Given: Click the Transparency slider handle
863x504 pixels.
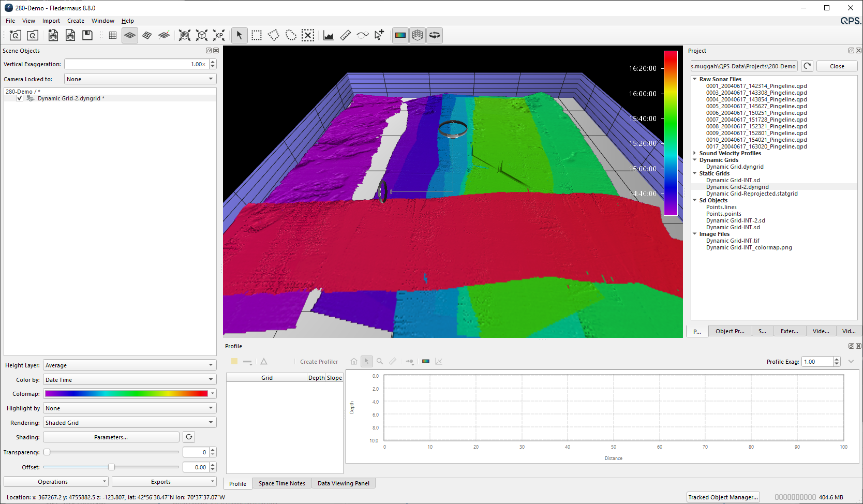Looking at the screenshot, I should (x=47, y=452).
